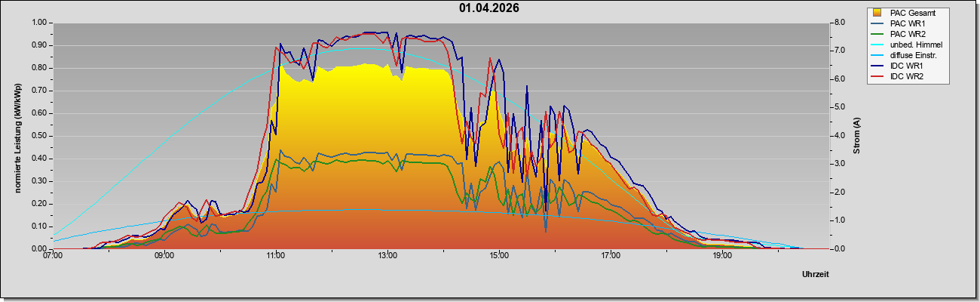Click the Uhrzeit axis title
980x302 pixels.
(x=816, y=274)
